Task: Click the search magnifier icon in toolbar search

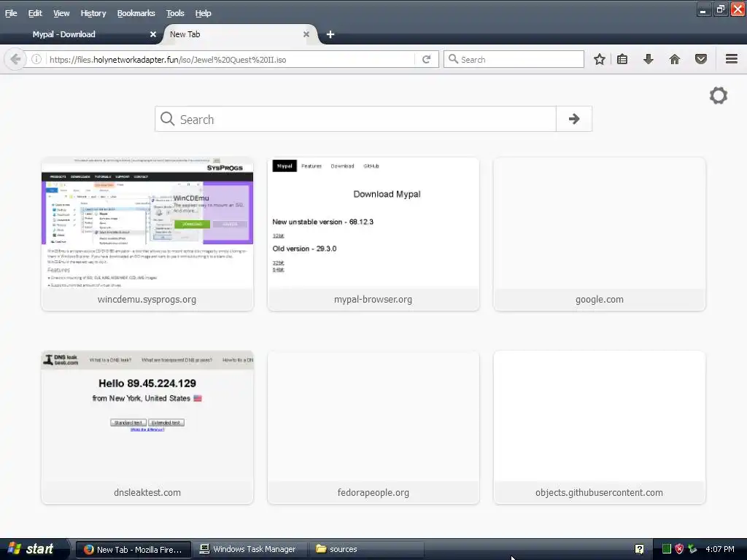Action: point(453,59)
